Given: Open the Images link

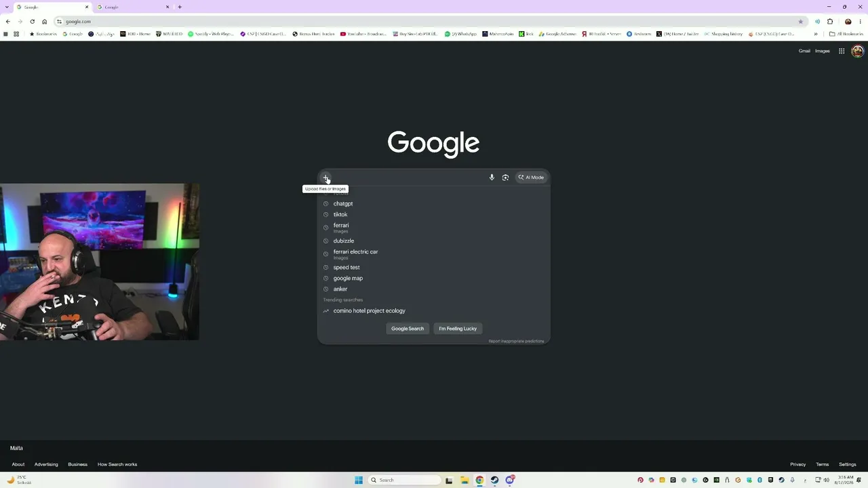Looking at the screenshot, I should click(823, 51).
